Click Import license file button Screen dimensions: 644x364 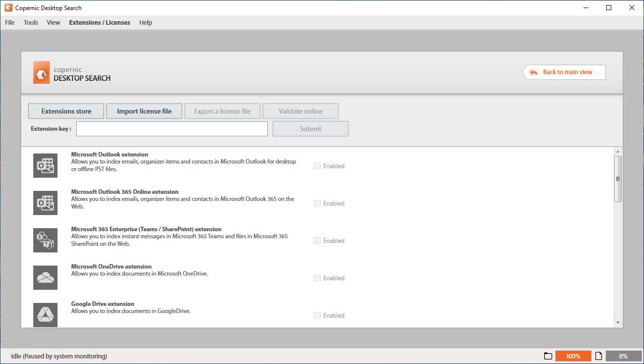tap(144, 111)
